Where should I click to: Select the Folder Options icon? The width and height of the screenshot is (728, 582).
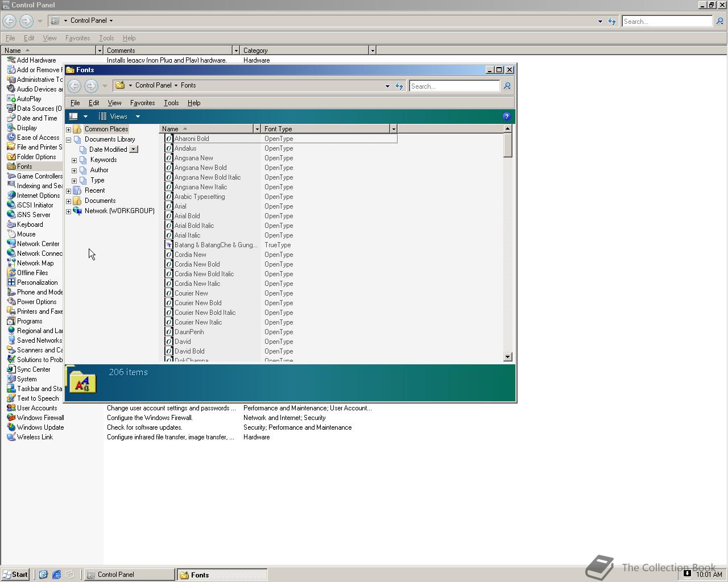click(x=11, y=157)
